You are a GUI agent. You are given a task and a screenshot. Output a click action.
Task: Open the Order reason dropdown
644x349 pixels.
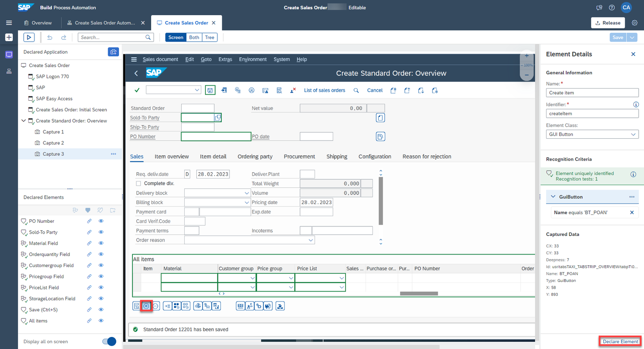click(x=311, y=240)
